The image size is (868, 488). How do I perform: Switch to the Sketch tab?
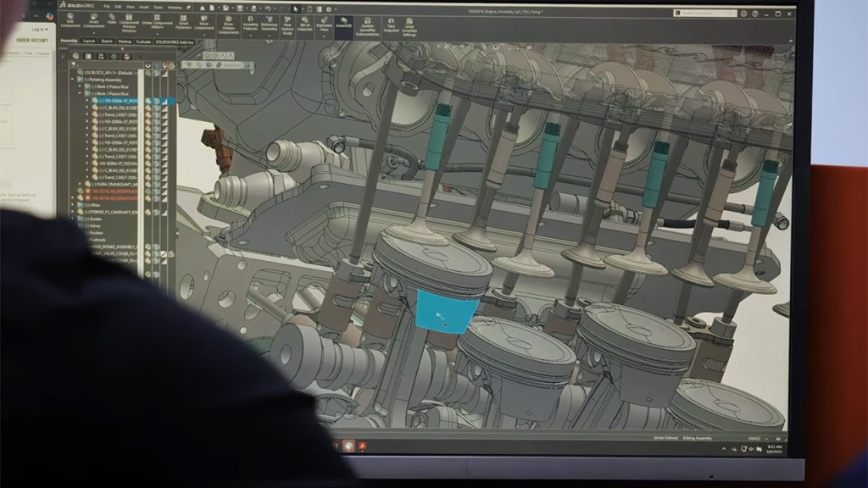pyautogui.click(x=107, y=42)
